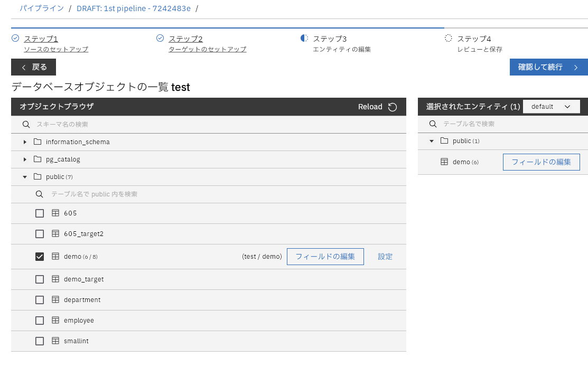The height and width of the screenshot is (367, 588).
Task: Click the folder icon for pg_catalog
Action: click(x=38, y=159)
